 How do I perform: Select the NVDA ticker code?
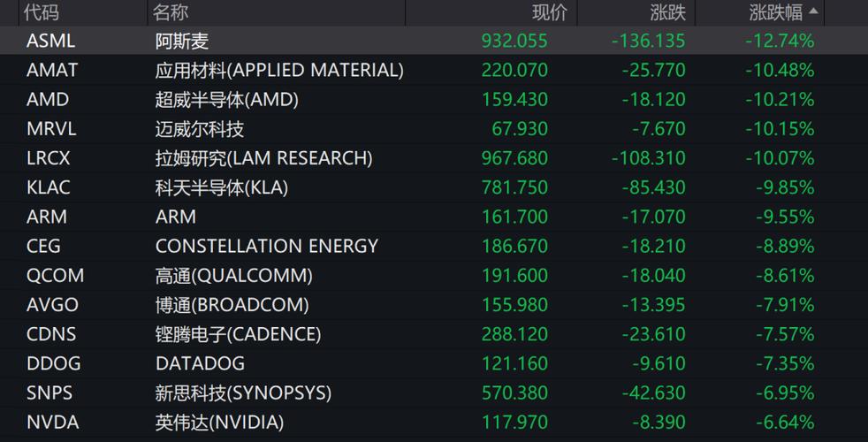pos(52,422)
